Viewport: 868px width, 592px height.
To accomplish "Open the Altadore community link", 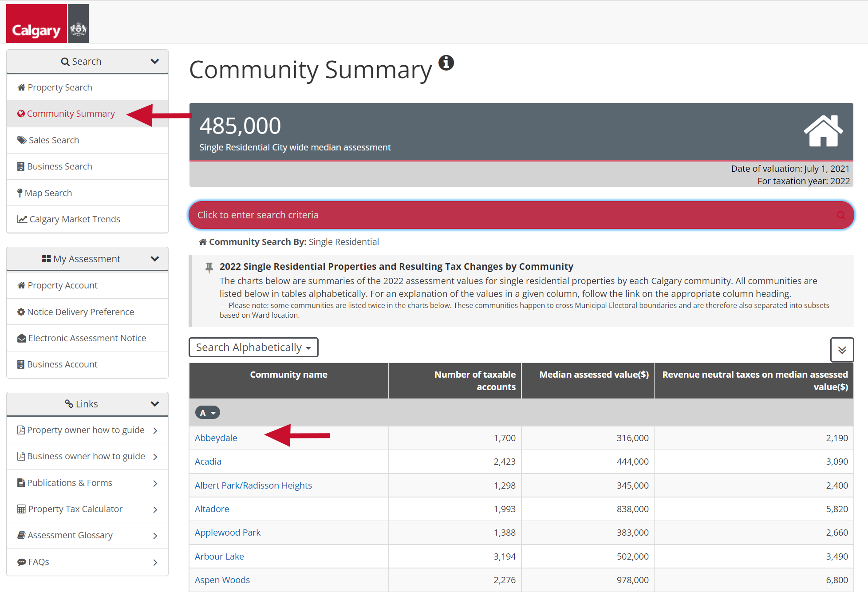I will [212, 509].
